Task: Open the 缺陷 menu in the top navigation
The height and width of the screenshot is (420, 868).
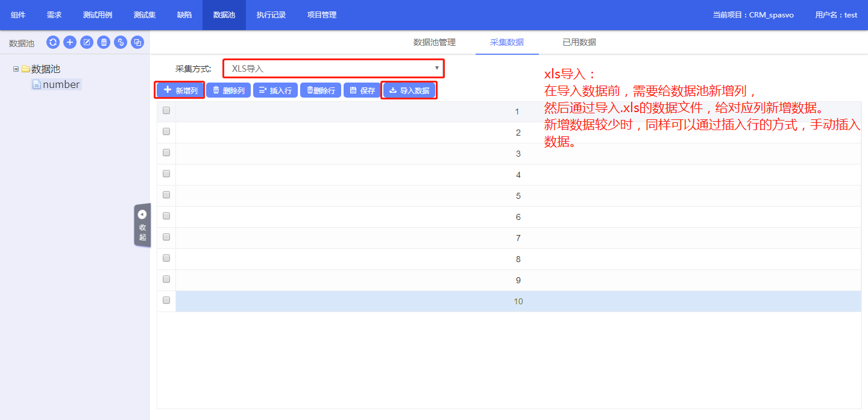Action: pyautogui.click(x=184, y=15)
